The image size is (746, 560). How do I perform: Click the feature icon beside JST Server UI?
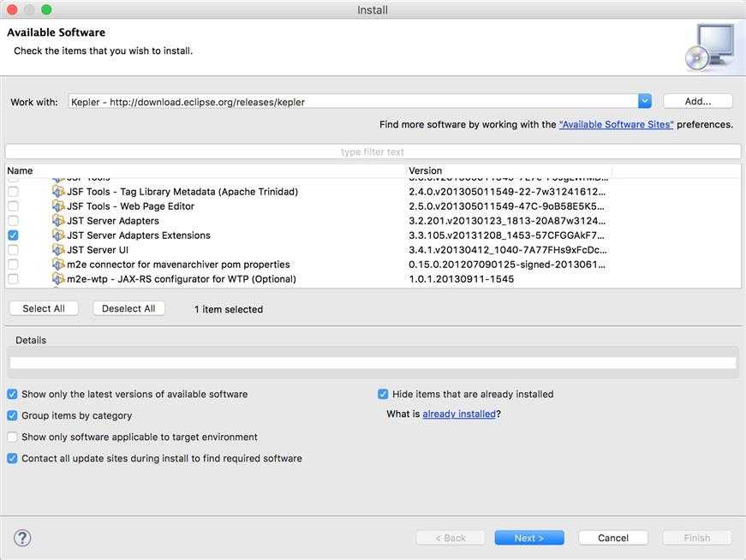tap(58, 250)
